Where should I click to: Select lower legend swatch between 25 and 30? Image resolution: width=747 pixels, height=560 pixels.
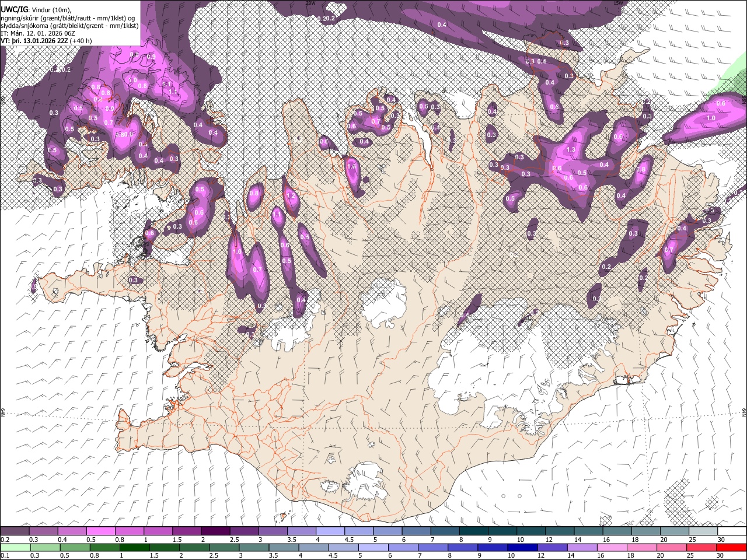point(701,547)
